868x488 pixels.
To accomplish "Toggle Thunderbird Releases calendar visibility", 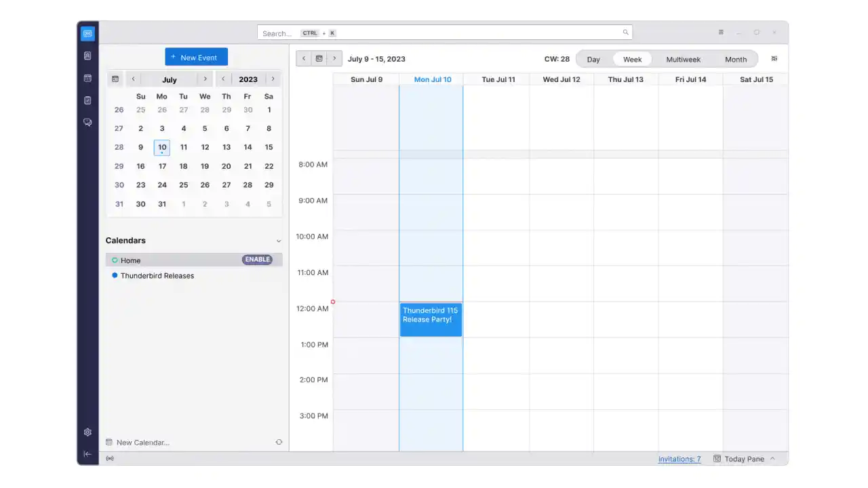I will point(115,275).
